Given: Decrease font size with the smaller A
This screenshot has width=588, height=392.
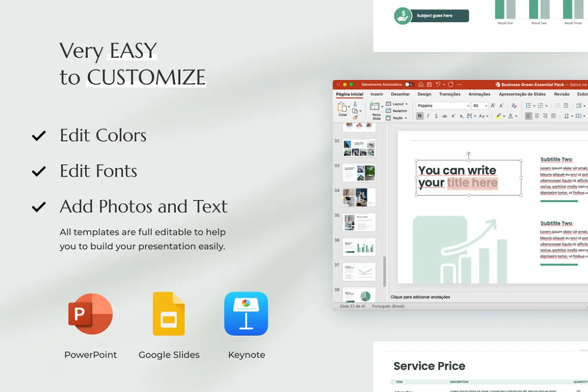Looking at the screenshot, I should (x=501, y=105).
